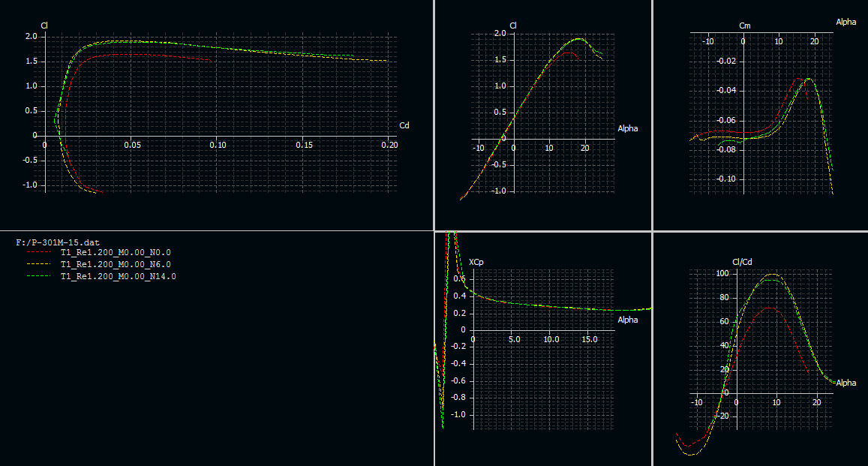The width and height of the screenshot is (868, 466).
Task: Click the Cm axis title label
Action: (744, 26)
